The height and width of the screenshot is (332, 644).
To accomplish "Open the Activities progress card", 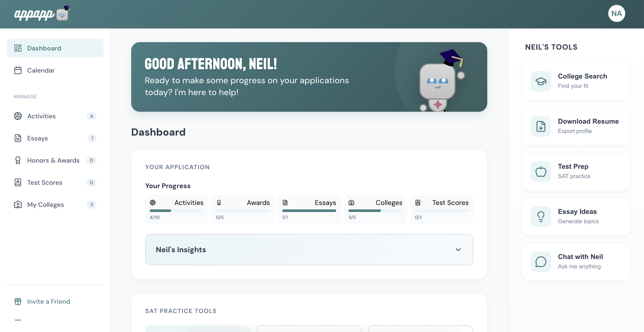I will (x=177, y=209).
